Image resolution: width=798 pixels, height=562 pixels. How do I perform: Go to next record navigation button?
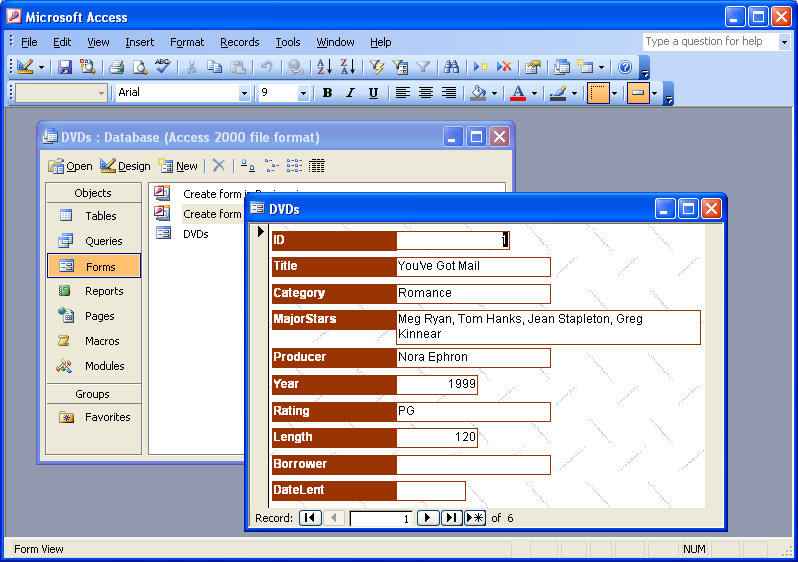point(428,518)
